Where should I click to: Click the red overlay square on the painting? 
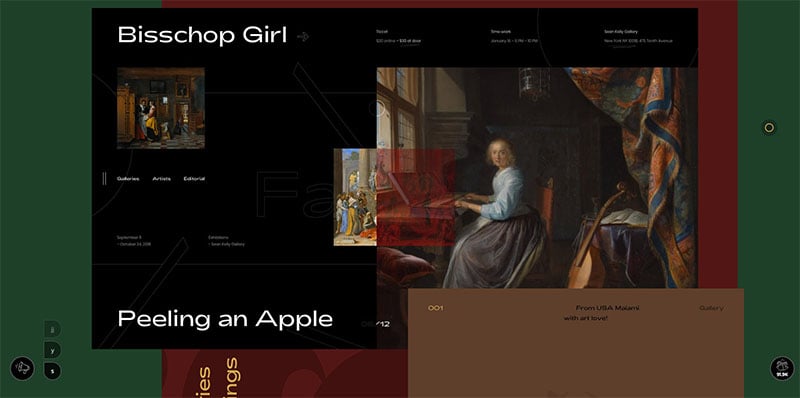pos(416,197)
